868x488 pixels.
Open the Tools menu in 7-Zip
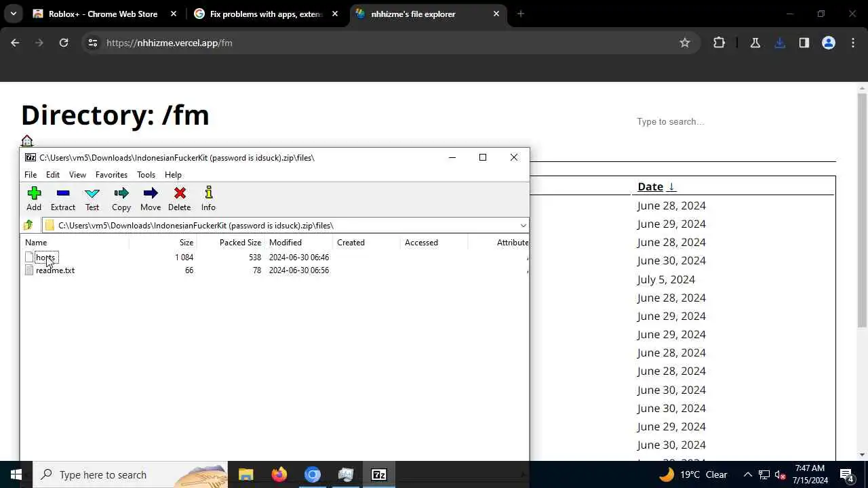click(x=146, y=175)
